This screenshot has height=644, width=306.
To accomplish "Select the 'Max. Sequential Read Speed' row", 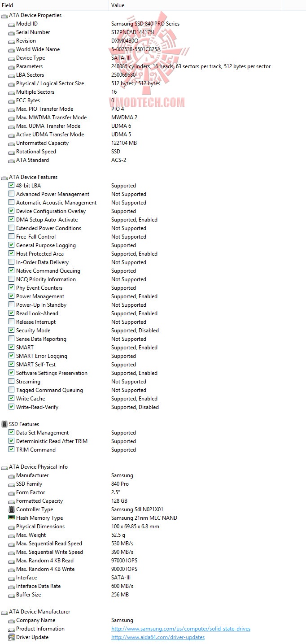I will tap(153, 544).
